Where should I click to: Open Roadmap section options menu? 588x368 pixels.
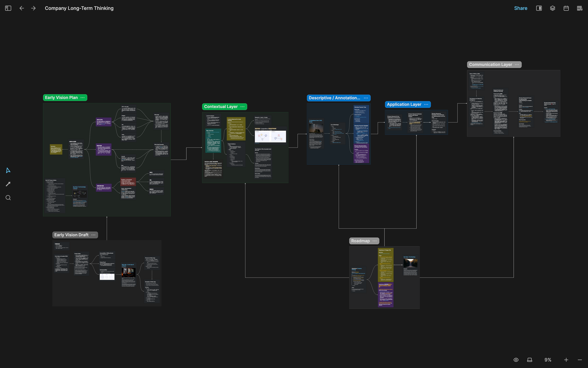click(375, 241)
